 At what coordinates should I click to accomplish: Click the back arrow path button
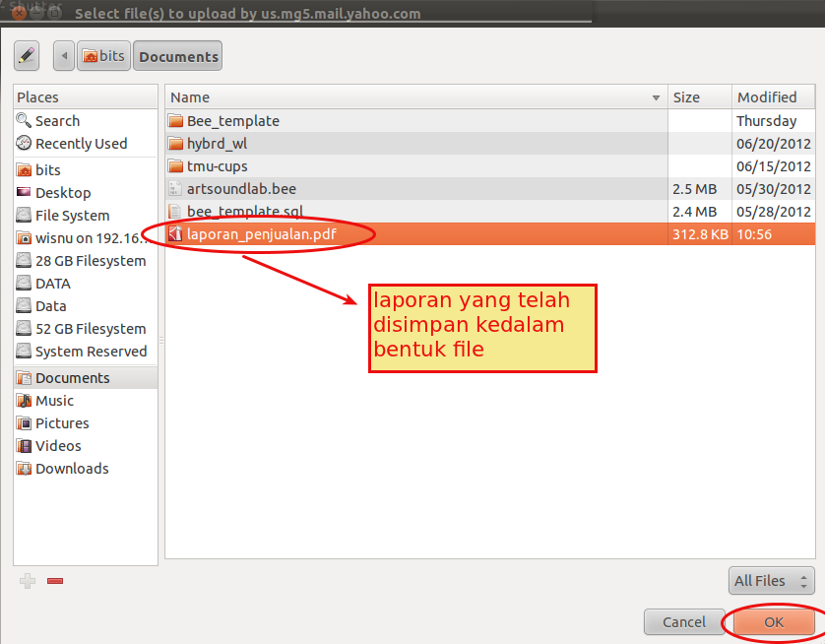pyautogui.click(x=64, y=56)
